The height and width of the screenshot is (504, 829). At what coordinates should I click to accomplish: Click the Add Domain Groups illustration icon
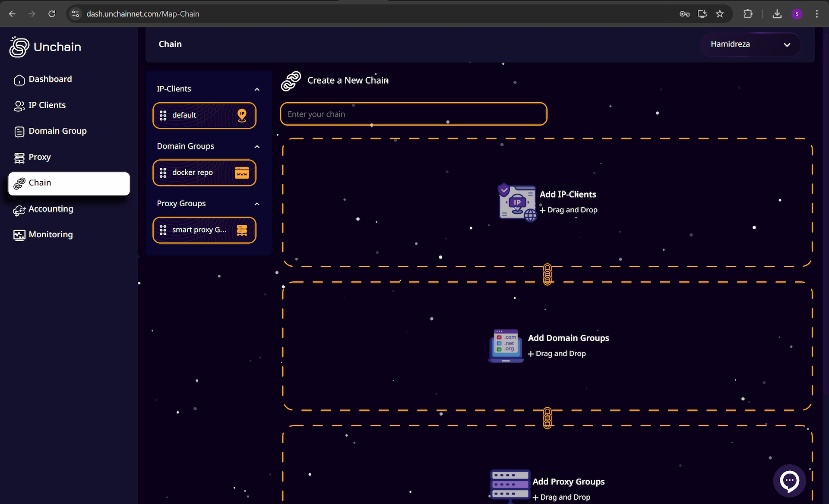pyautogui.click(x=506, y=345)
